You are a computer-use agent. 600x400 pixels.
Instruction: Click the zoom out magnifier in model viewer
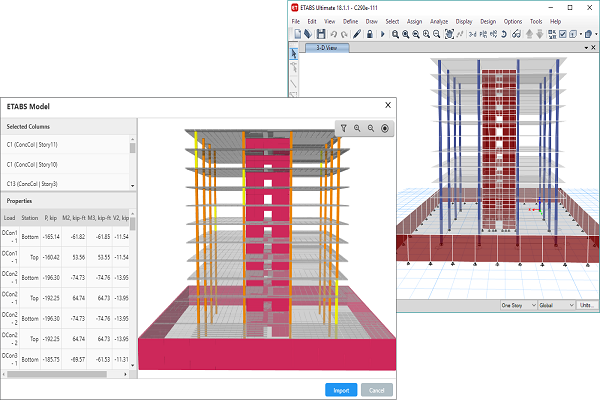370,129
